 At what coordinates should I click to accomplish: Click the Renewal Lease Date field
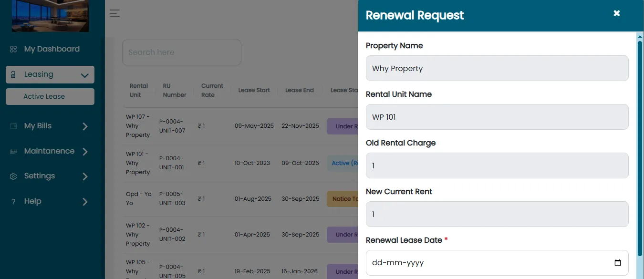tap(497, 263)
